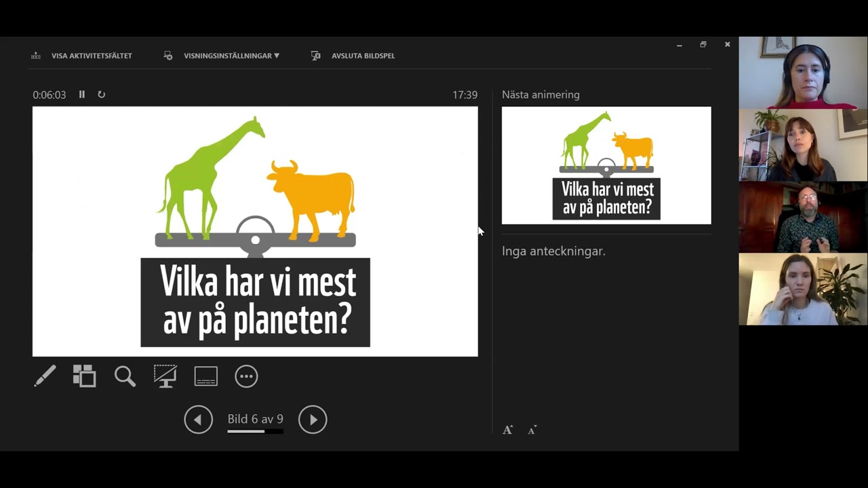
Task: Click the elapsed timer 0:06:03
Action: pos(50,95)
